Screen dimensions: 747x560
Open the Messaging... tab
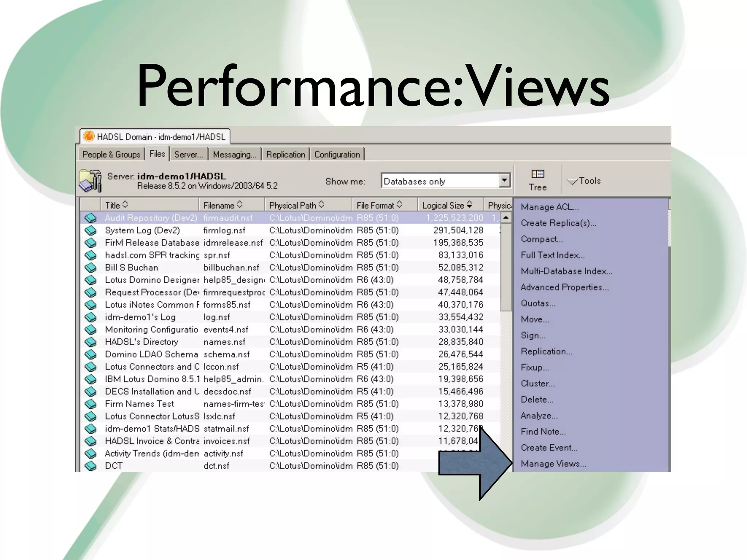pyautogui.click(x=235, y=154)
